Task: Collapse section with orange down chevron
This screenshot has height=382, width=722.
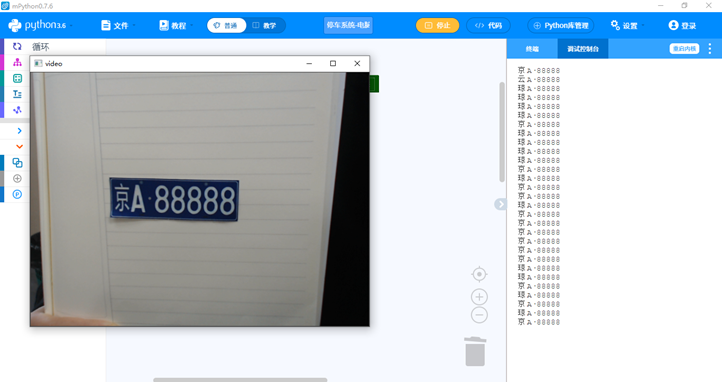Action: (x=19, y=147)
